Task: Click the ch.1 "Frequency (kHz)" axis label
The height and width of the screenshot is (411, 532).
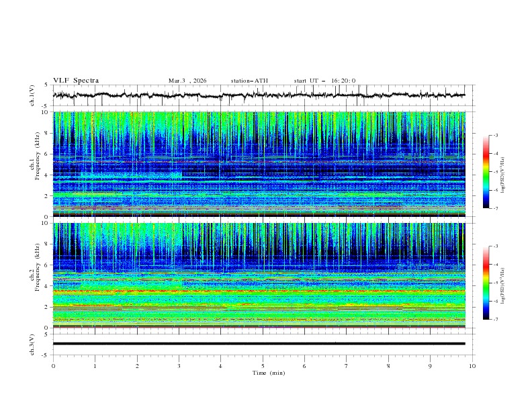Action: (x=38, y=156)
